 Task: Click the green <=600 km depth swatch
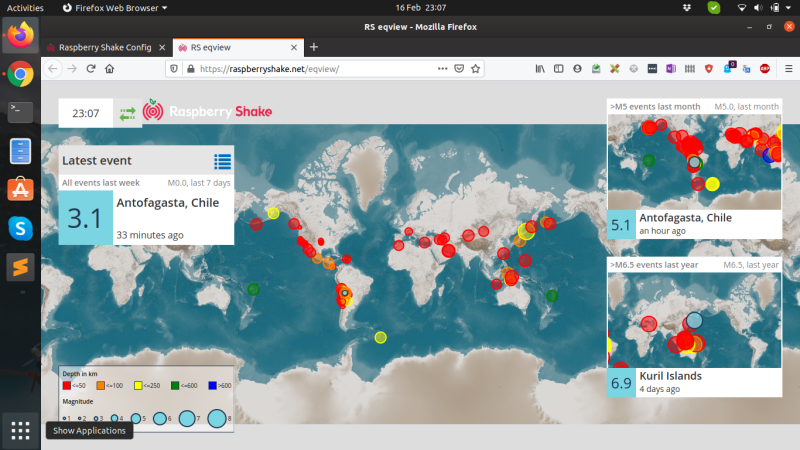tap(175, 385)
